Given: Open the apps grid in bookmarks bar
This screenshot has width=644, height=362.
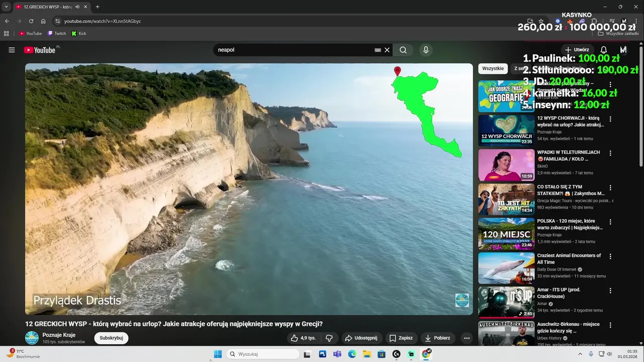Looking at the screenshot, I should [x=7, y=33].
